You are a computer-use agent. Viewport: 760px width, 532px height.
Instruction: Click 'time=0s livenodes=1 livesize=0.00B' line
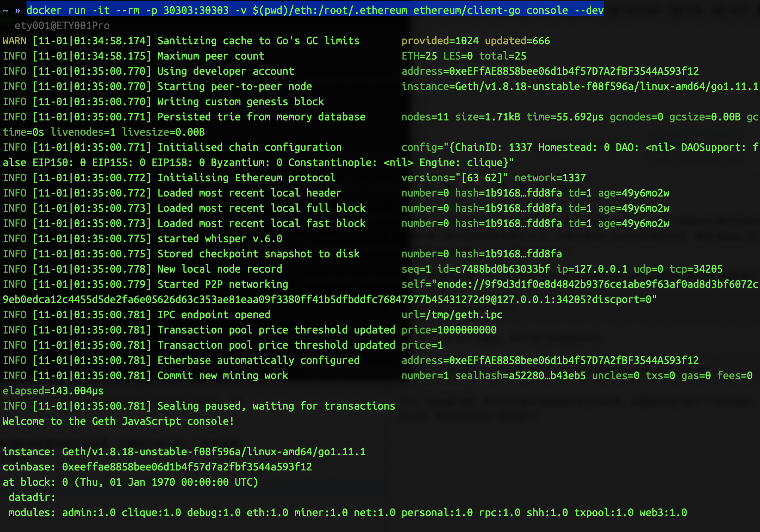[x=104, y=132]
